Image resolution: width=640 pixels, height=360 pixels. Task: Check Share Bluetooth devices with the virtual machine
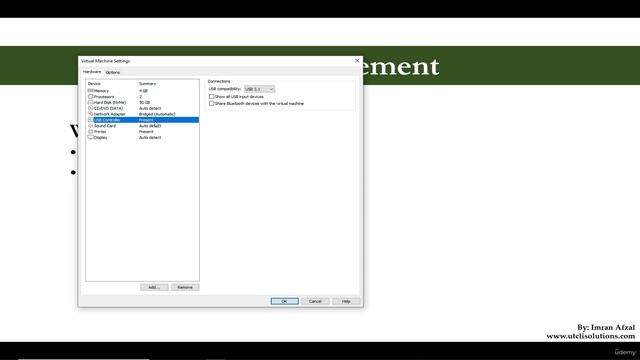(x=211, y=104)
